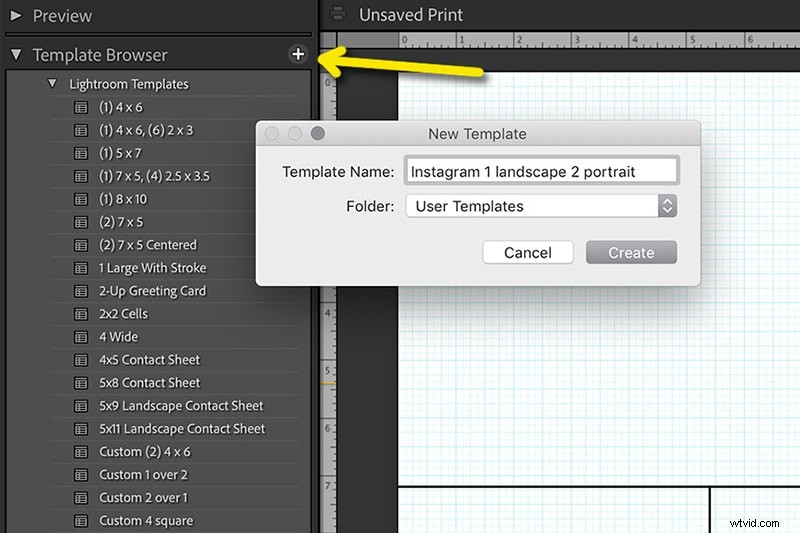Click the icon beside (1) 8 x 10

[x=81, y=199]
